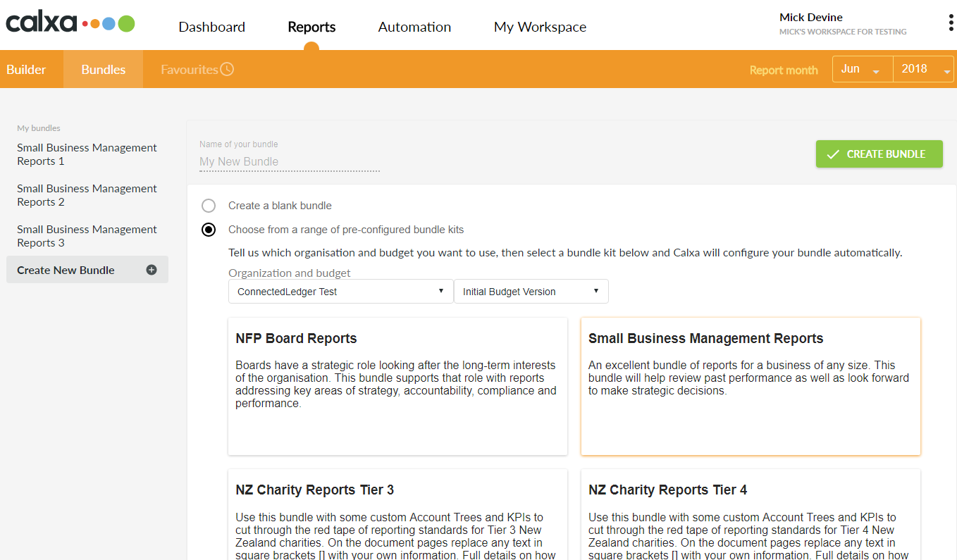Screen dimensions: 957x560
Task: Click the Calxa logo
Action: (x=70, y=23)
